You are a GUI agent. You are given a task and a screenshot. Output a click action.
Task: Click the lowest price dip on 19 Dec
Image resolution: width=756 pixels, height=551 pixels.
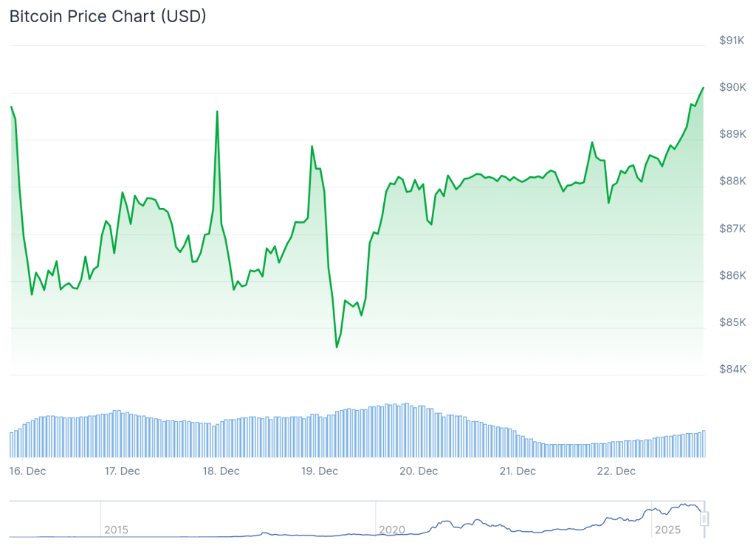pos(337,347)
